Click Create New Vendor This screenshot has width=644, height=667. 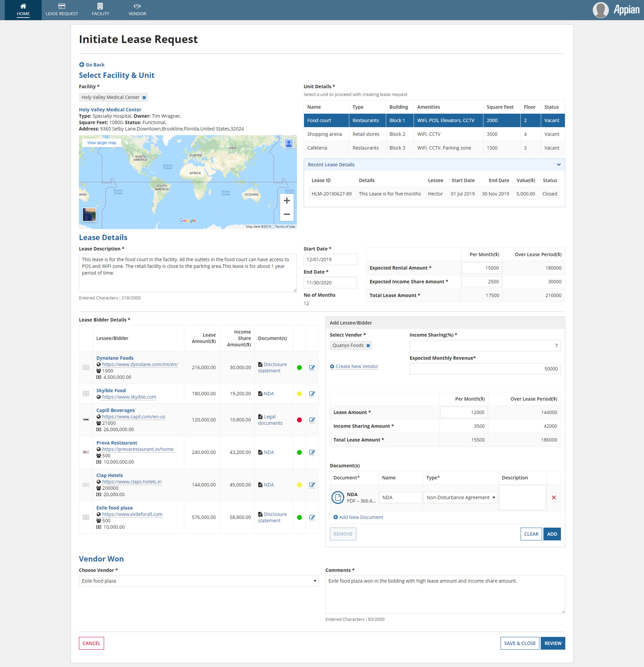[354, 367]
